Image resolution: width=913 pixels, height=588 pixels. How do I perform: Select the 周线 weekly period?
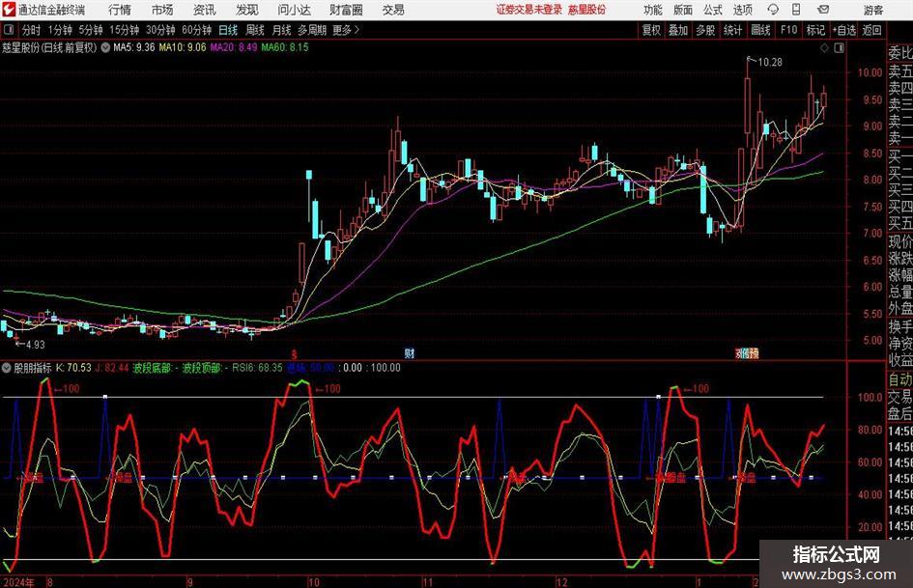[x=255, y=30]
